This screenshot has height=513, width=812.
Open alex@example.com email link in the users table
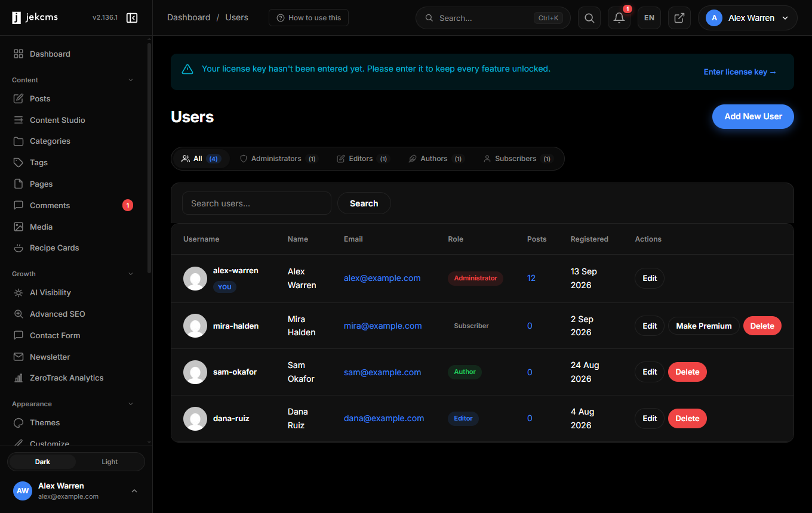point(382,279)
